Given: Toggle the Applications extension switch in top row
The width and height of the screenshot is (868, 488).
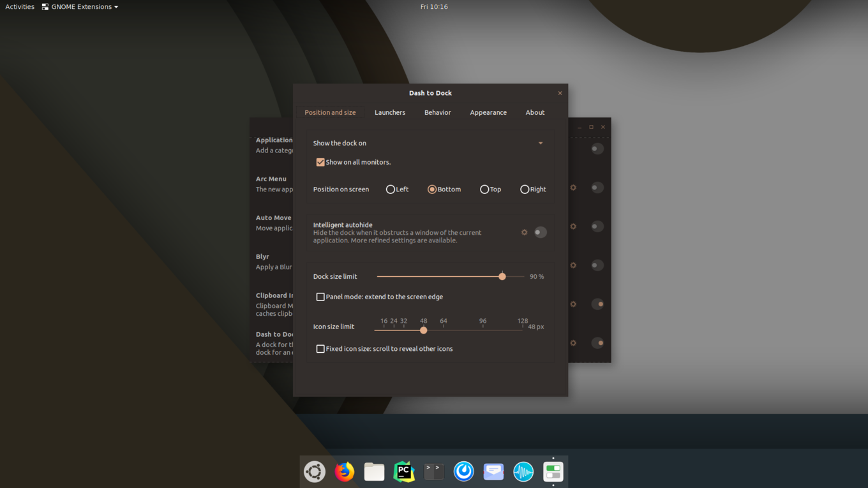Looking at the screenshot, I should [x=597, y=149].
